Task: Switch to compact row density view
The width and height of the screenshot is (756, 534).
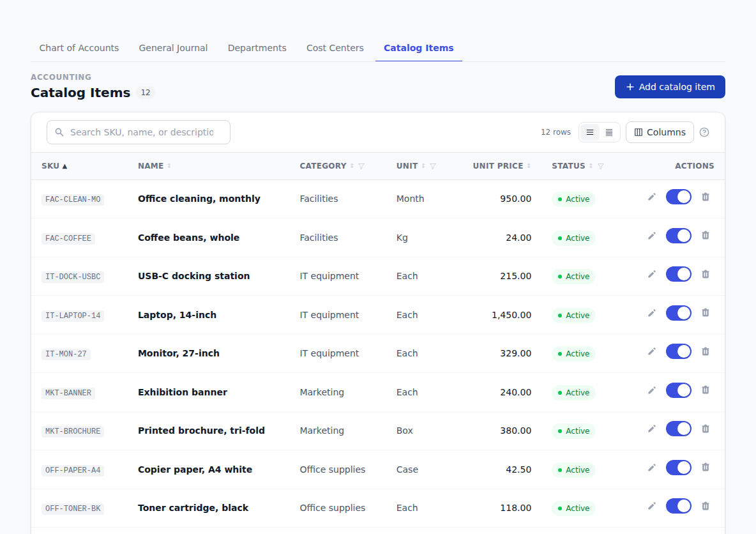Action: tap(609, 132)
